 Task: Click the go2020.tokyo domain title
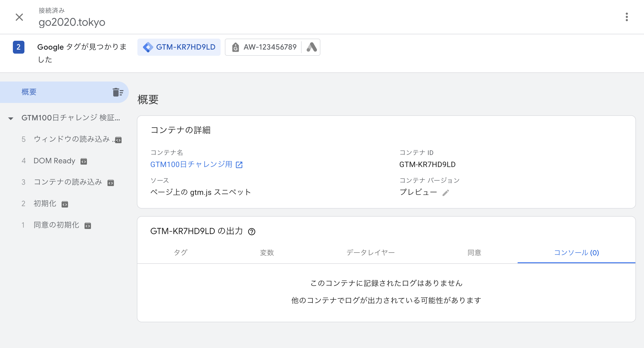72,22
